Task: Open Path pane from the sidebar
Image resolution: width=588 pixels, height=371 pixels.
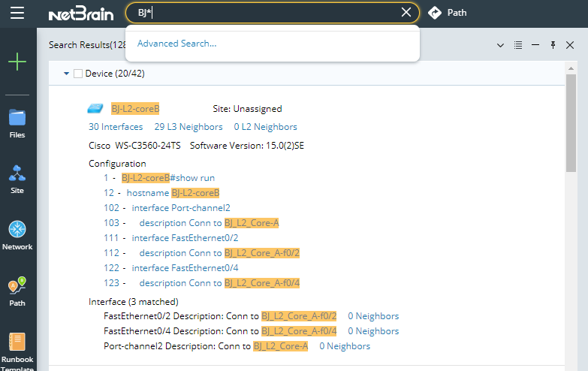Action: 17,292
